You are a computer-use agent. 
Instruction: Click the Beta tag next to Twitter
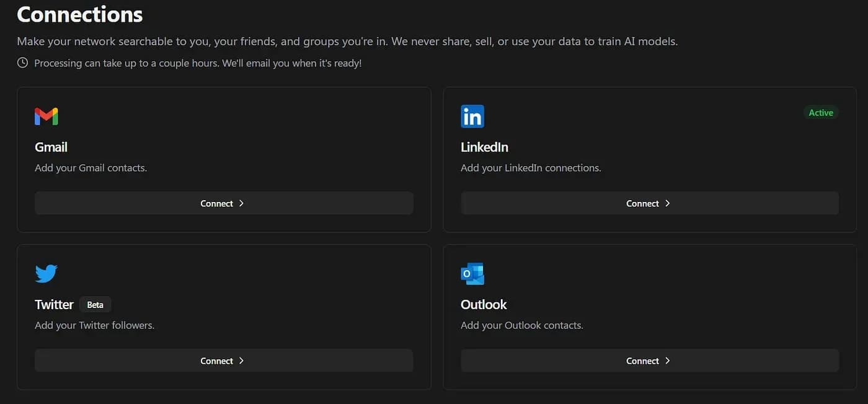tap(95, 305)
